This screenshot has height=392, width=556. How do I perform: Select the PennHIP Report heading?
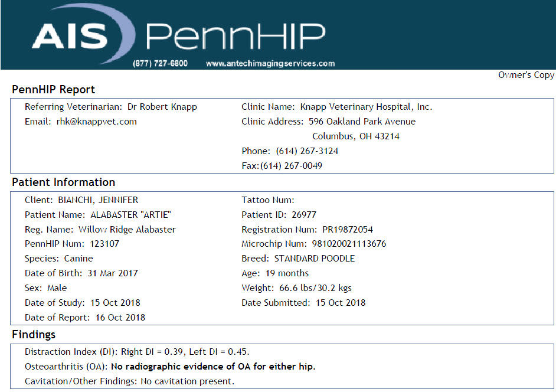(53, 89)
